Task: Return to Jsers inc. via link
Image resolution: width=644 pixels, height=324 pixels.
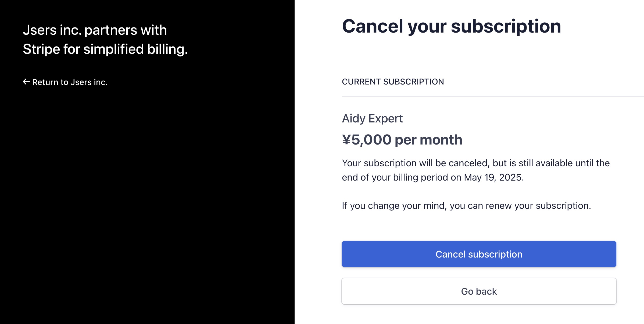Action: (x=65, y=82)
